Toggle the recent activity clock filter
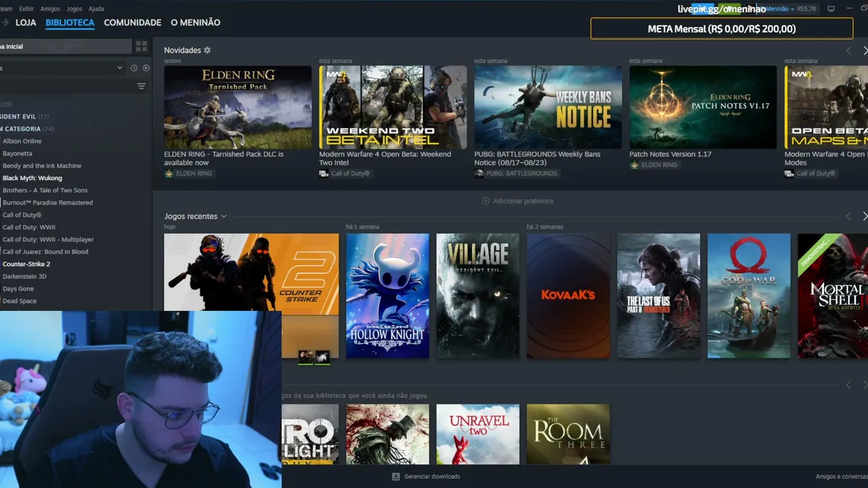 click(x=134, y=68)
